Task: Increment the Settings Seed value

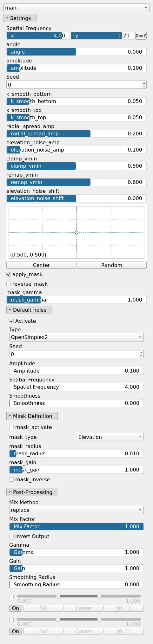Action: pyautogui.click(x=144, y=83)
